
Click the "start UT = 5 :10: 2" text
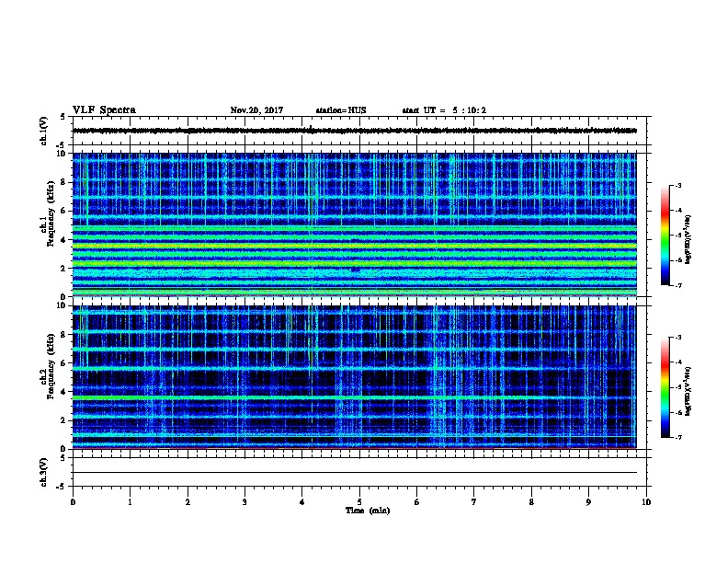point(444,110)
